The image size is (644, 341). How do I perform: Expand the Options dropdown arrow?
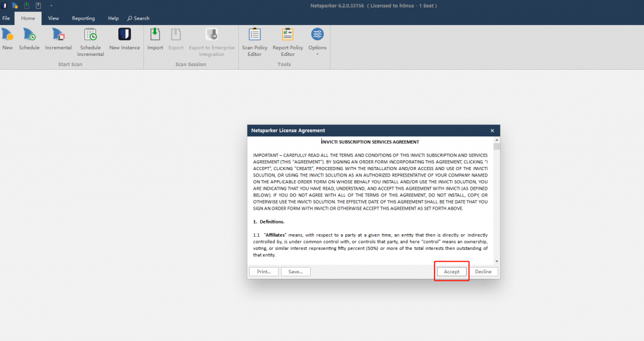318,54
